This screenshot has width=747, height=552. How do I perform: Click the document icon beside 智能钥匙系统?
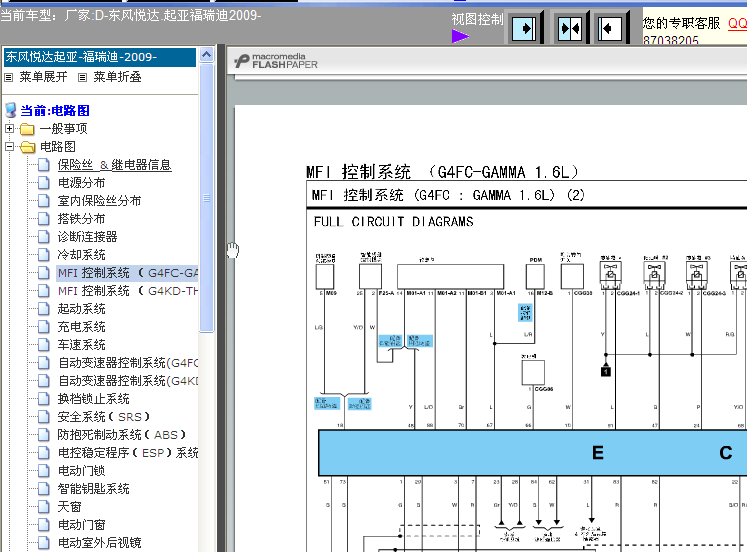point(44,489)
